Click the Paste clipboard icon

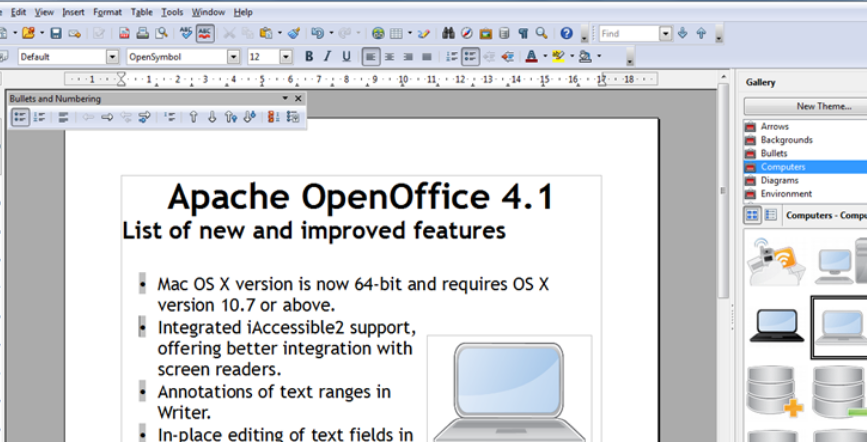(x=265, y=34)
